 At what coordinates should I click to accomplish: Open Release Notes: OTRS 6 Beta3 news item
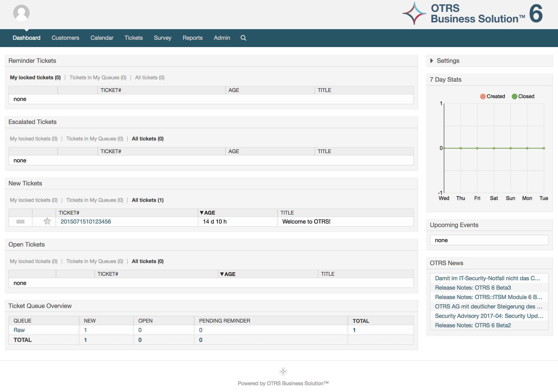pos(473,288)
